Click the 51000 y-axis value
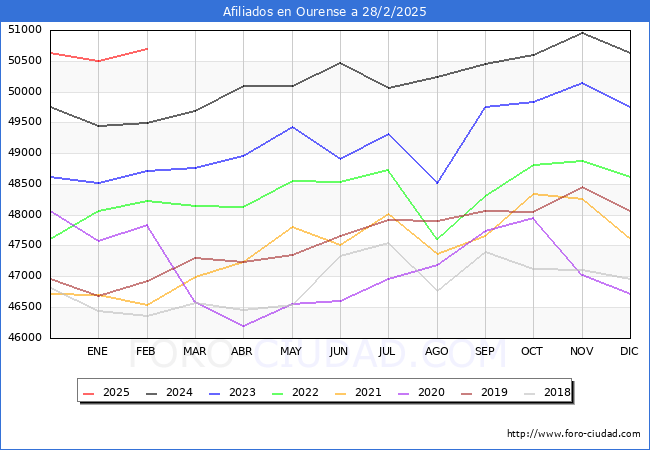Viewport: 650px width, 450px height. [x=25, y=29]
